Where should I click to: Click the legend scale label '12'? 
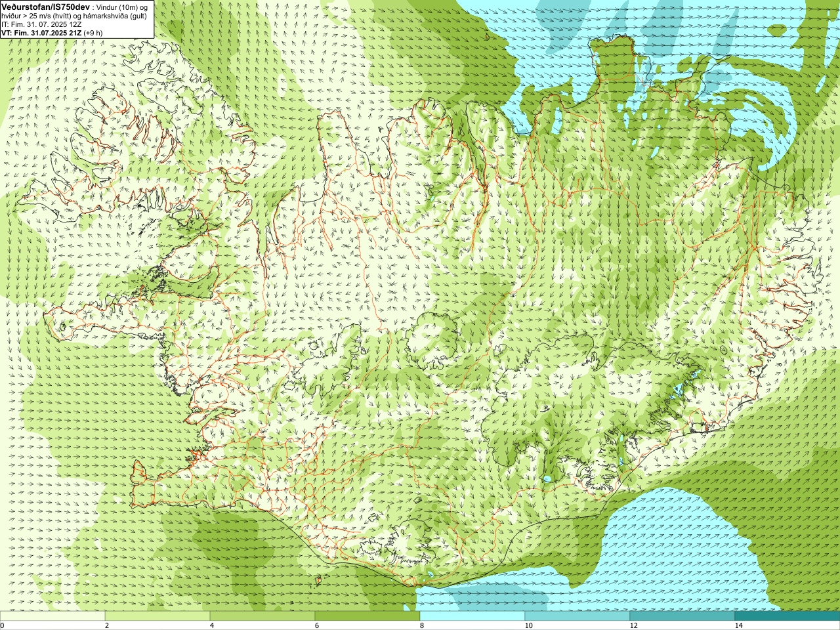(633, 625)
